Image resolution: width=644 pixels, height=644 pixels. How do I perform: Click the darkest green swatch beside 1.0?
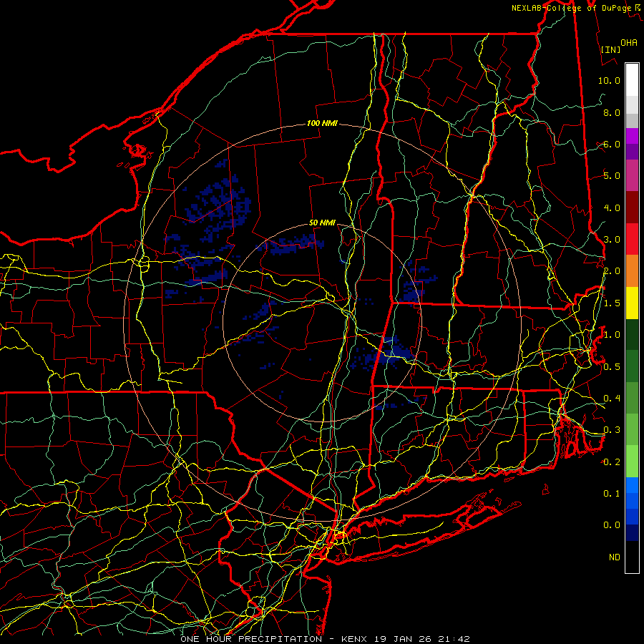point(632,334)
